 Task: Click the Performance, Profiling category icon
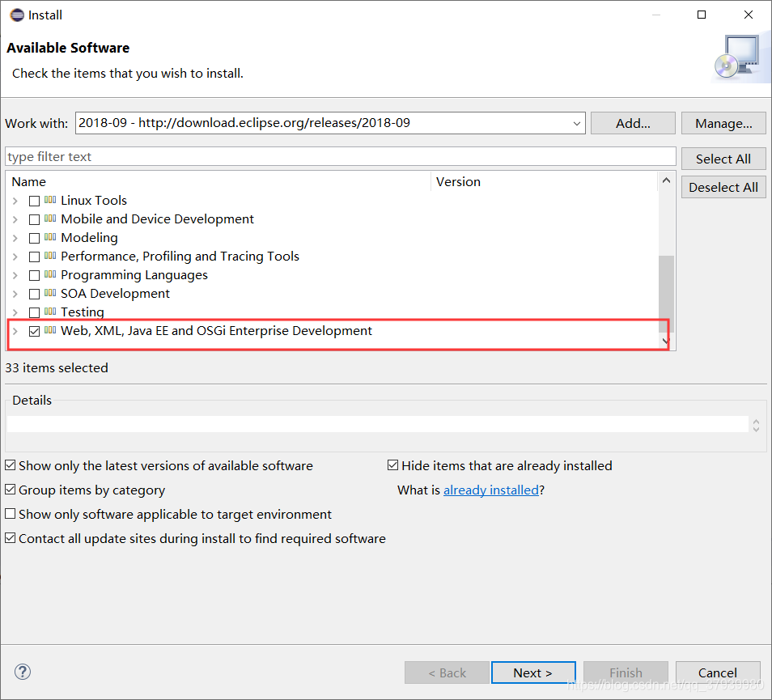pos(50,256)
